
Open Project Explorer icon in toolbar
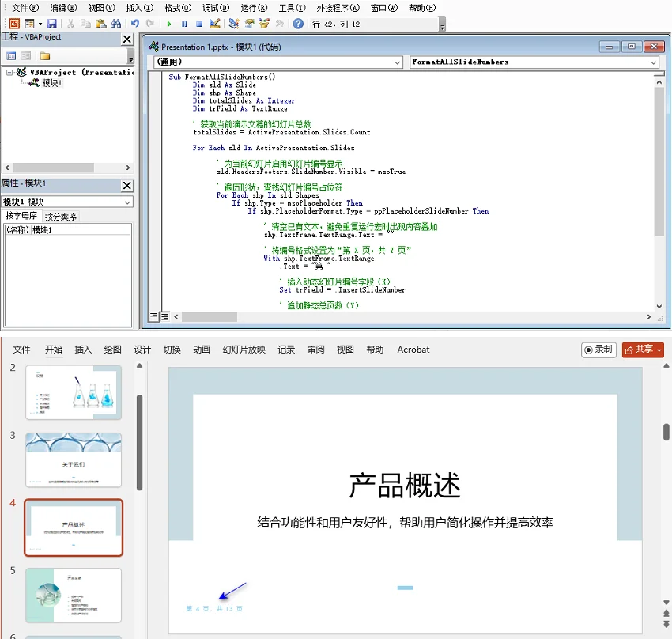pos(233,24)
